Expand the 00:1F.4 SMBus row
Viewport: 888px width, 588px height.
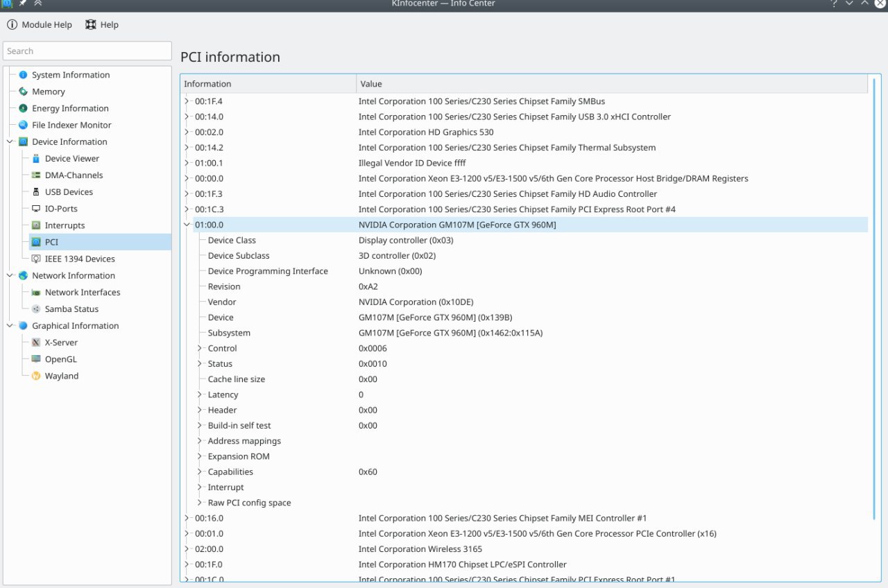tap(187, 101)
